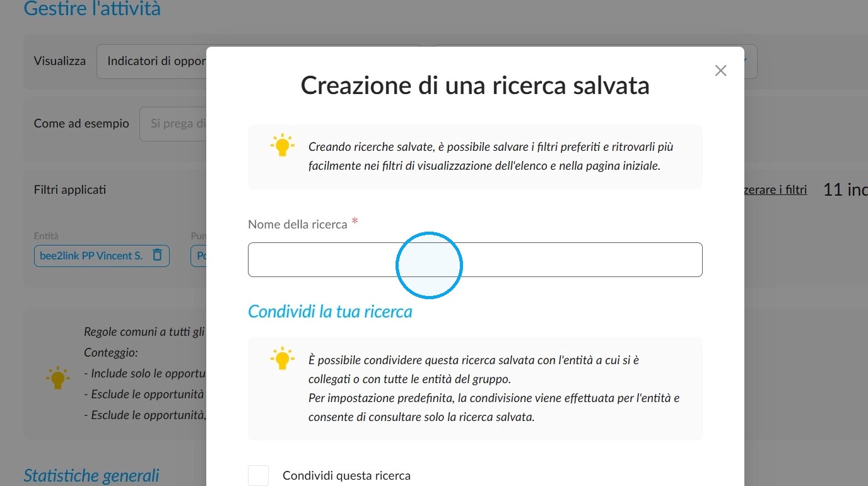Click the Filtri applicati label
Screen dimensions: 868x486
click(70, 189)
